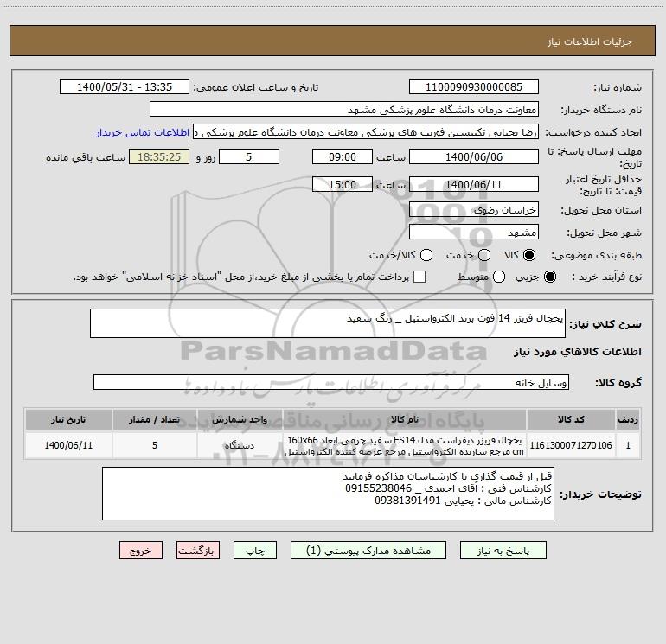The image size is (666, 644).
Task: Click response deadline time 09:00
Action: click(343, 157)
